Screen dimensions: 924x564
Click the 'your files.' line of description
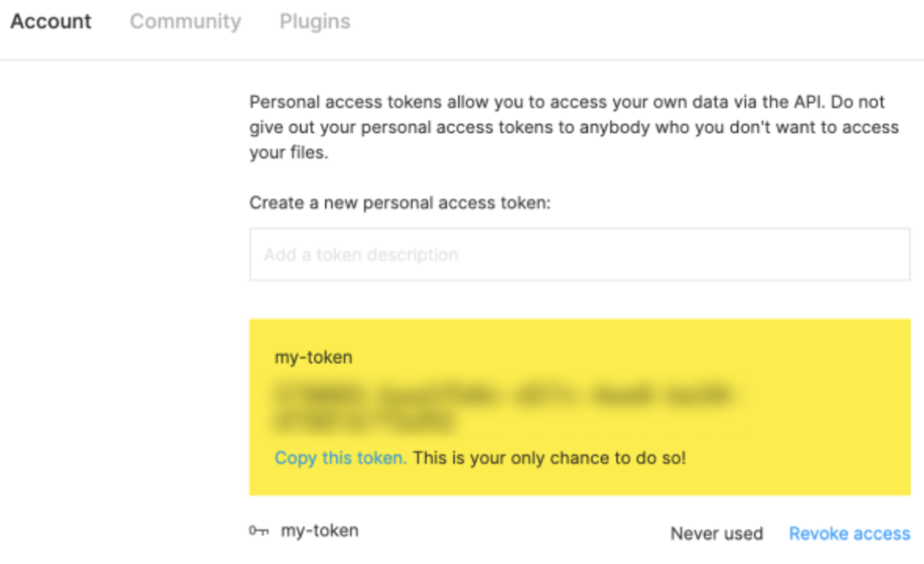pyautogui.click(x=289, y=153)
